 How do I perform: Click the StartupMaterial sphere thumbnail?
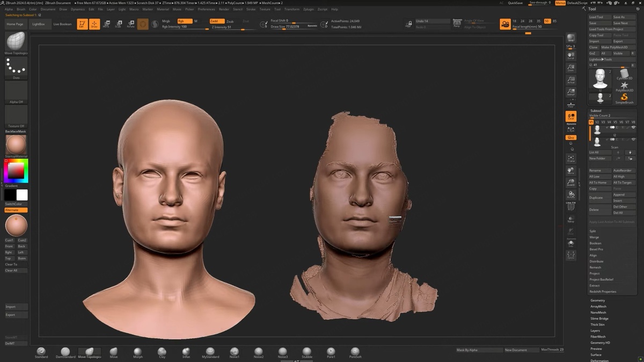16,145
